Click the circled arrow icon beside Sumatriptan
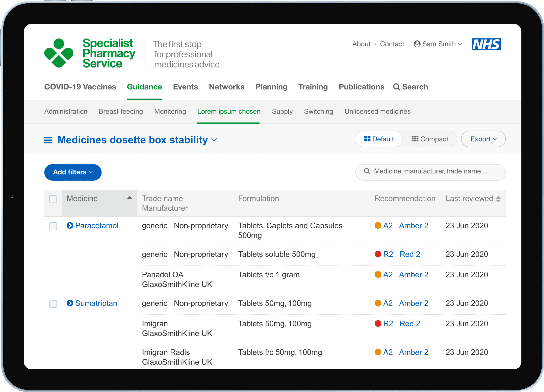544x392 pixels. [70, 303]
